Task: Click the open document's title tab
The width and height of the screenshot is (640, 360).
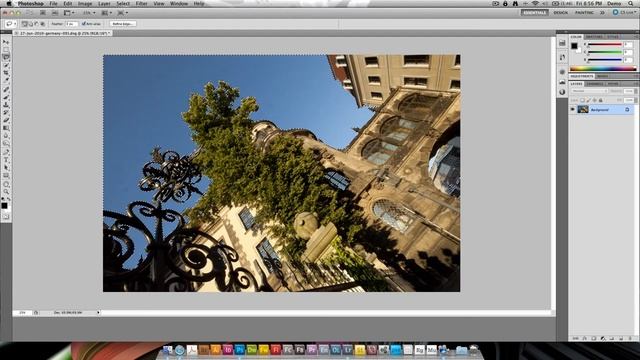Action: [x=63, y=33]
